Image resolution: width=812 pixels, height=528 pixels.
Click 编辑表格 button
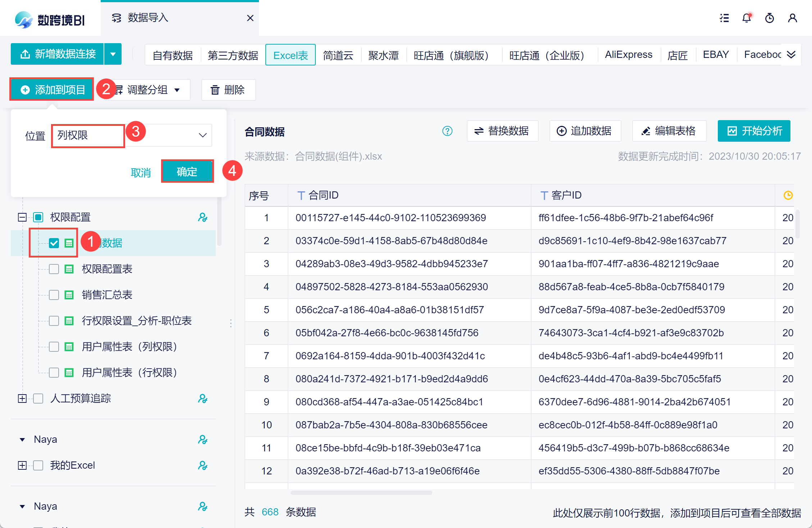coord(669,131)
